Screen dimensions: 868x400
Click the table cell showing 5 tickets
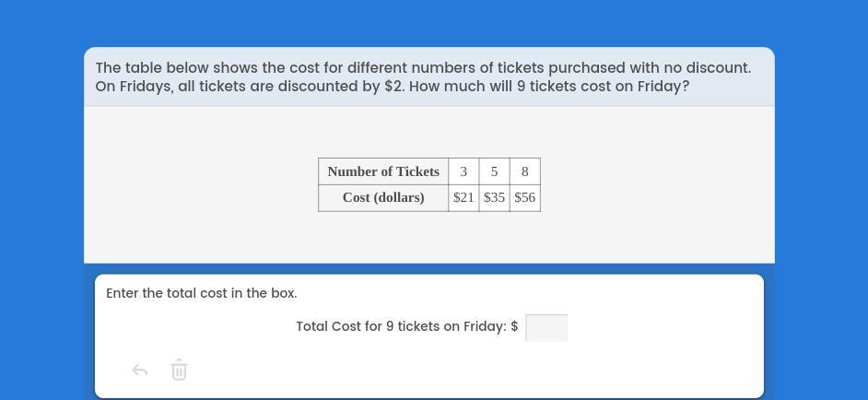pyautogui.click(x=494, y=171)
